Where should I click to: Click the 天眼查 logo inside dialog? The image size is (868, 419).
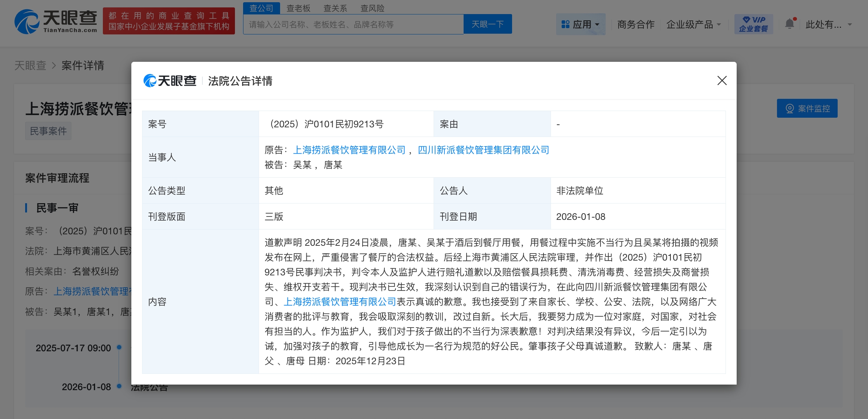(170, 81)
